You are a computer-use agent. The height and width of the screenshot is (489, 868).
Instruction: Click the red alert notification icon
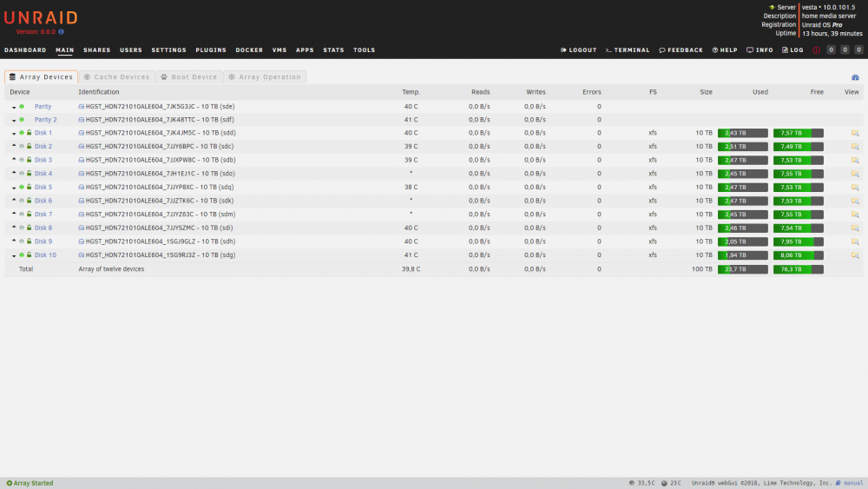(x=817, y=50)
